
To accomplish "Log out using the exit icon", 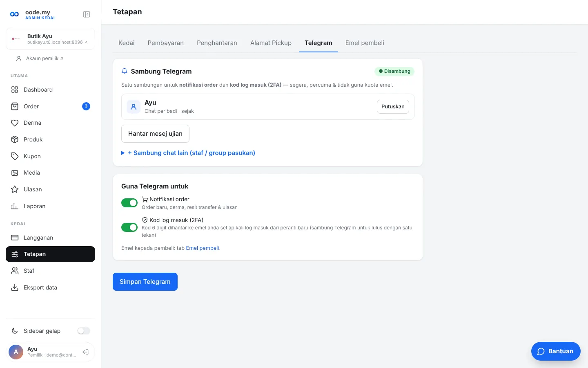I will click(86, 352).
